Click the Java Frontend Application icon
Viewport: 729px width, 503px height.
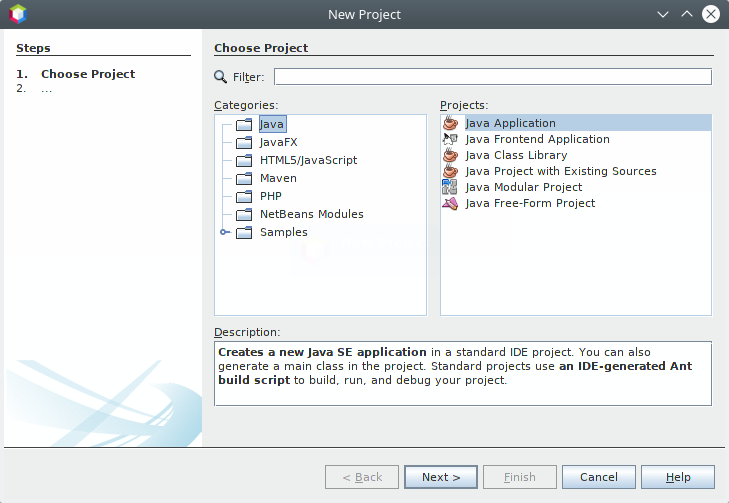pos(450,139)
